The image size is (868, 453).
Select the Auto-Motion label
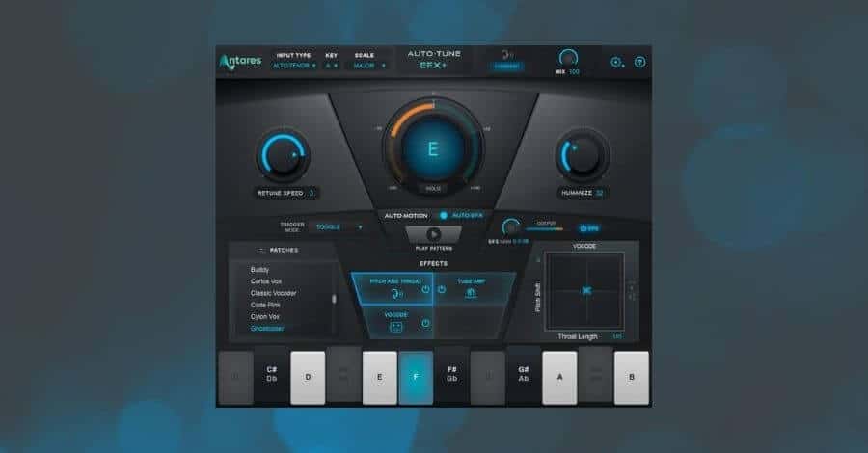406,215
